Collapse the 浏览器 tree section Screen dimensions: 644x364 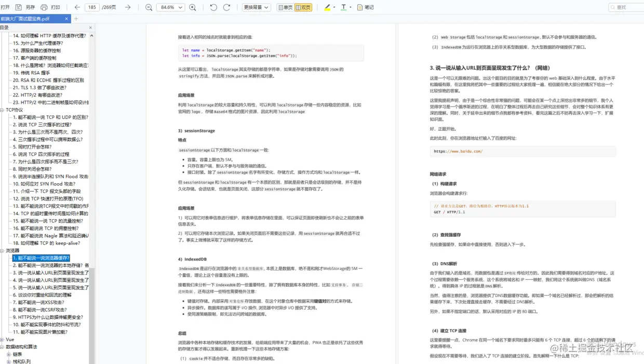3,251
